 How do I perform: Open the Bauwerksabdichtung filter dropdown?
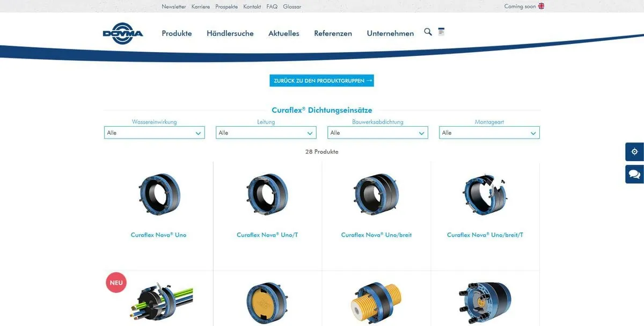(377, 133)
